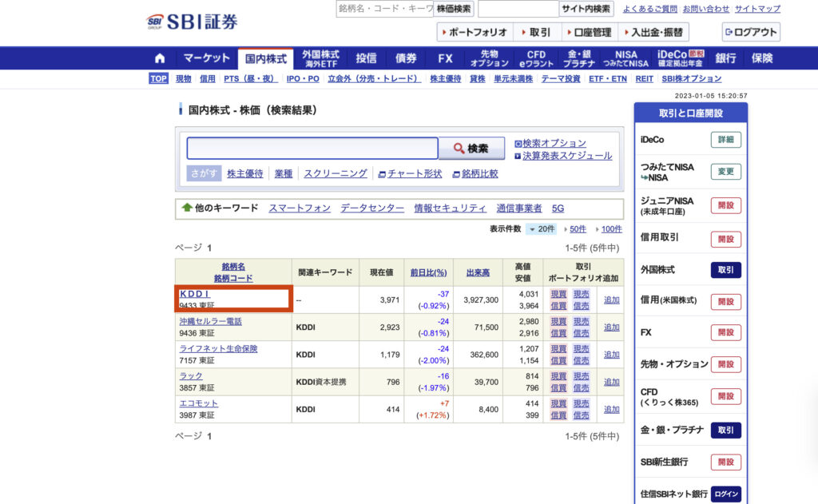Sort by 出来高 column
This screenshot has height=504, width=818.
click(x=478, y=272)
